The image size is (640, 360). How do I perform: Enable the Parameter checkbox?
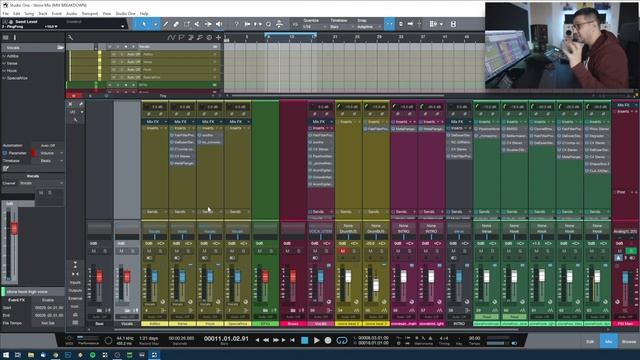click(5, 153)
